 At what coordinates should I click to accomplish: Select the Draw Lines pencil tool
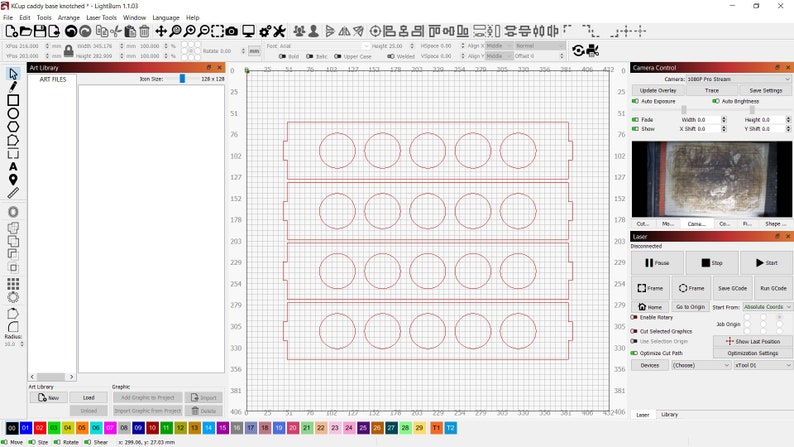click(13, 87)
